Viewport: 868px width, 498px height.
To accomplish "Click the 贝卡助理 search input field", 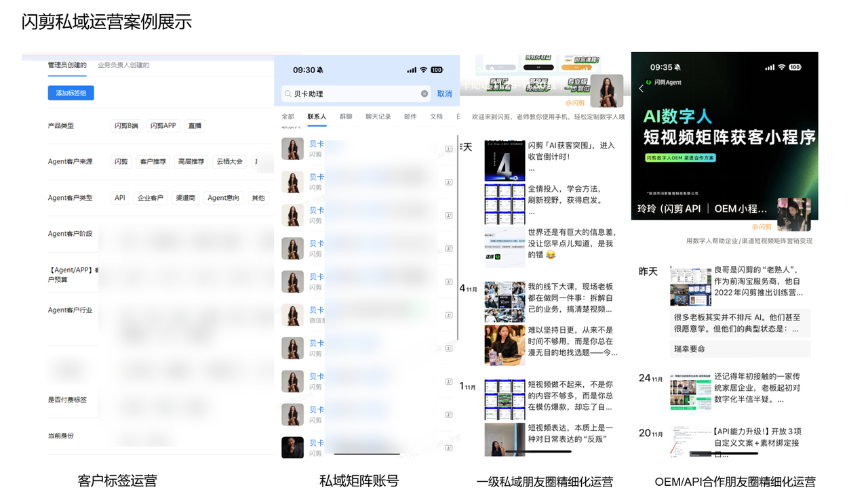I will coord(353,94).
